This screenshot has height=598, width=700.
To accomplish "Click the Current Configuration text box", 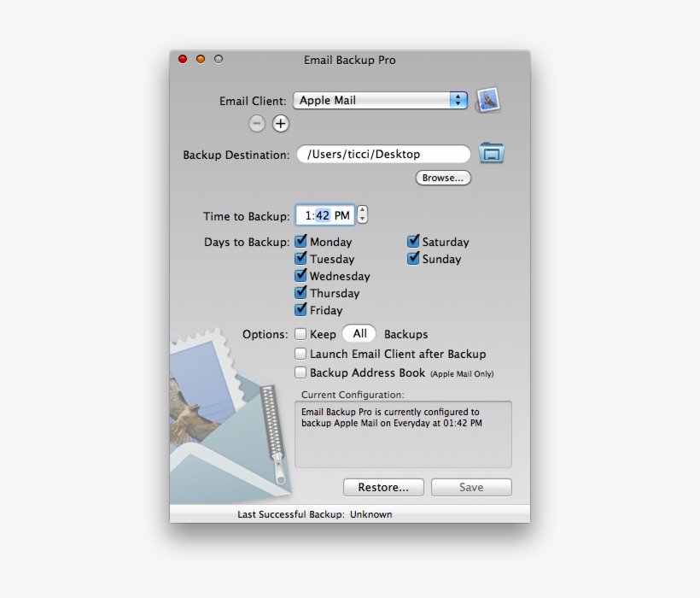I will coord(403,434).
